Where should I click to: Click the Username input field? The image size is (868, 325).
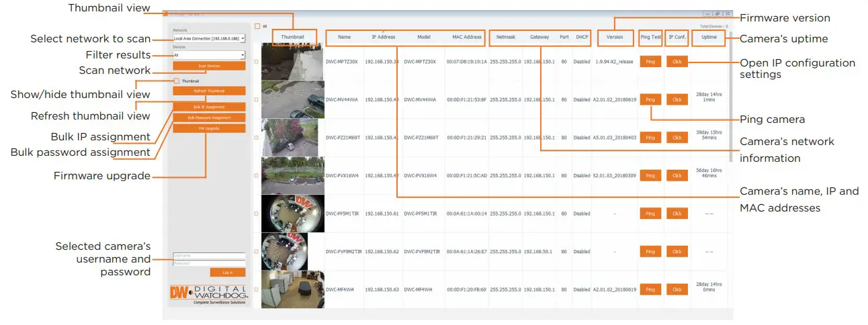point(209,256)
